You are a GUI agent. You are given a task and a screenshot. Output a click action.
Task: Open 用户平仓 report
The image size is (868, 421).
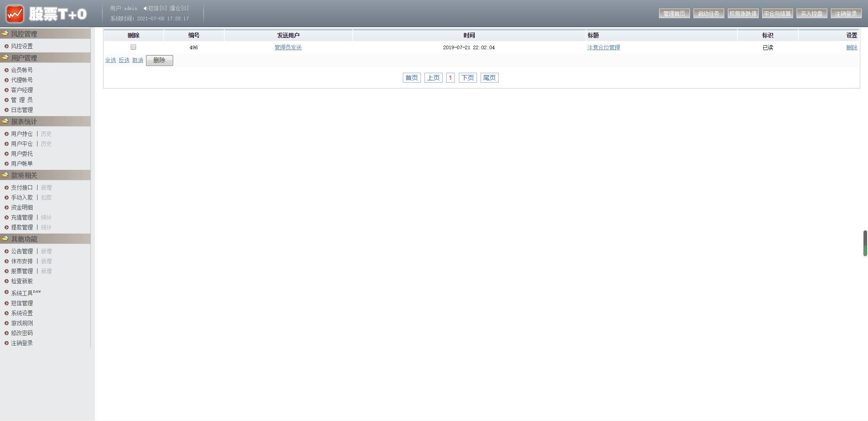[22, 144]
